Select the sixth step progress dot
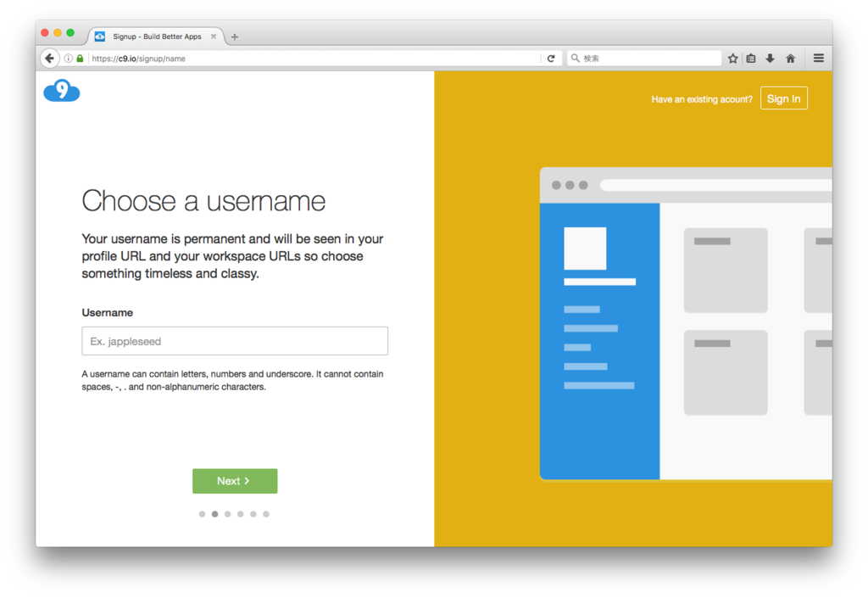The image size is (868, 598). [266, 514]
